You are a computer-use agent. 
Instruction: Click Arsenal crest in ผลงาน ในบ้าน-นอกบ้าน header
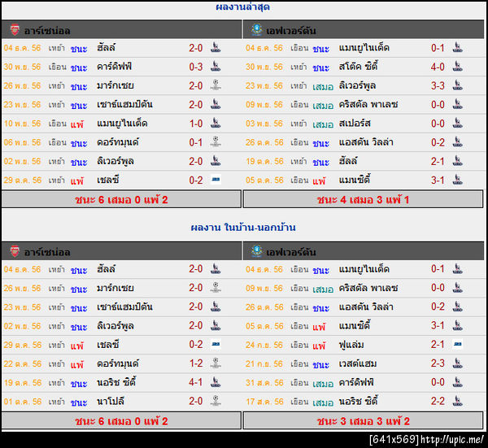[x=15, y=251]
